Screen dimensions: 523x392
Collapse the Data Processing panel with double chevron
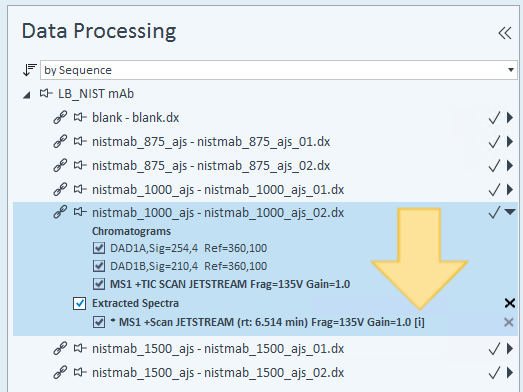[505, 33]
